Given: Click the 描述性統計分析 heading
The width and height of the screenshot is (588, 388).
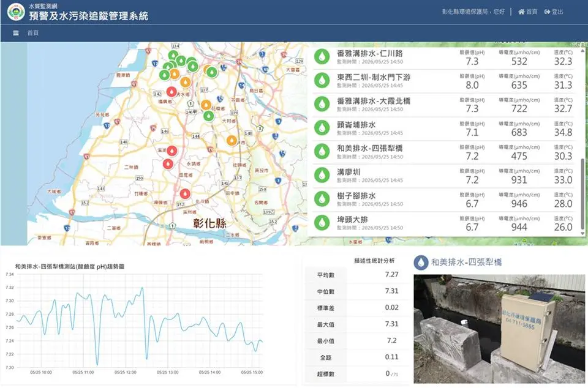Looking at the screenshot, I should (x=374, y=261).
